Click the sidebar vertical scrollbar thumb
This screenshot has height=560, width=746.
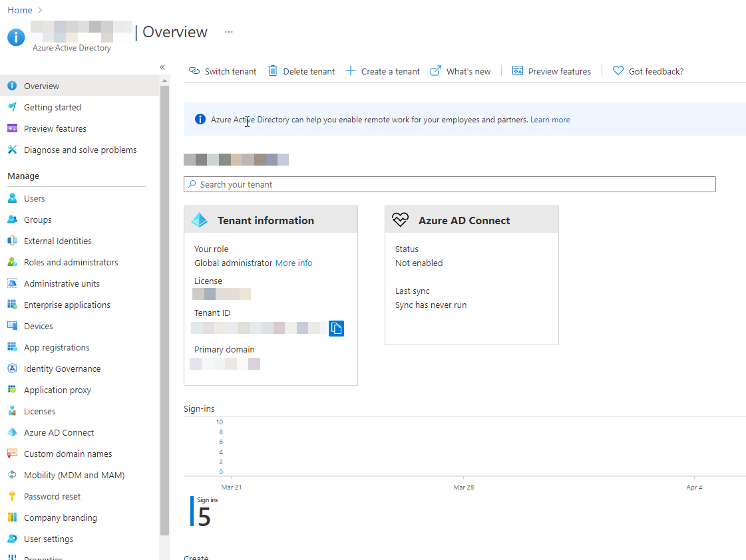(164, 311)
